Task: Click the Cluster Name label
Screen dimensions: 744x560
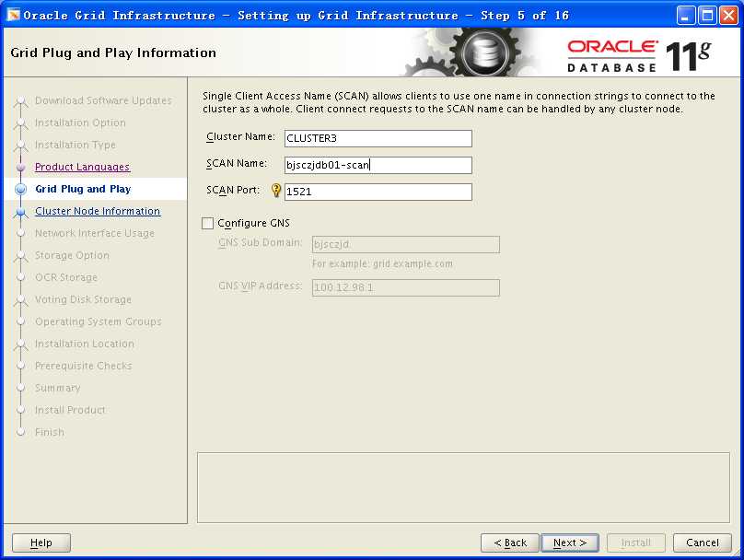Action: click(x=240, y=136)
